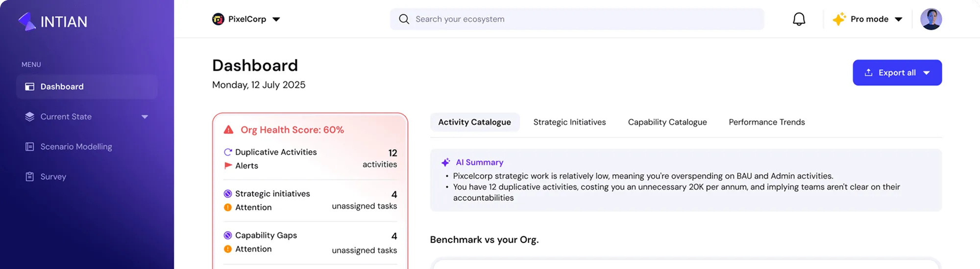
Task: Open the Performance Trends tab
Action: (x=766, y=122)
